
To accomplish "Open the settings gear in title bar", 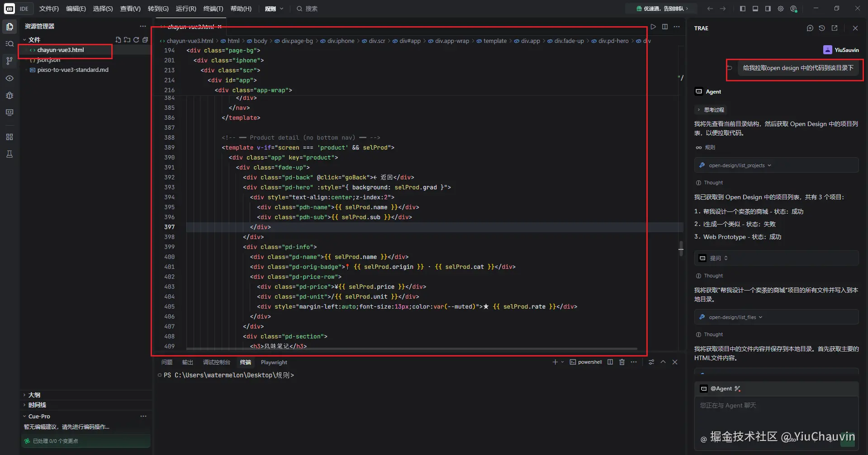I will coord(781,9).
